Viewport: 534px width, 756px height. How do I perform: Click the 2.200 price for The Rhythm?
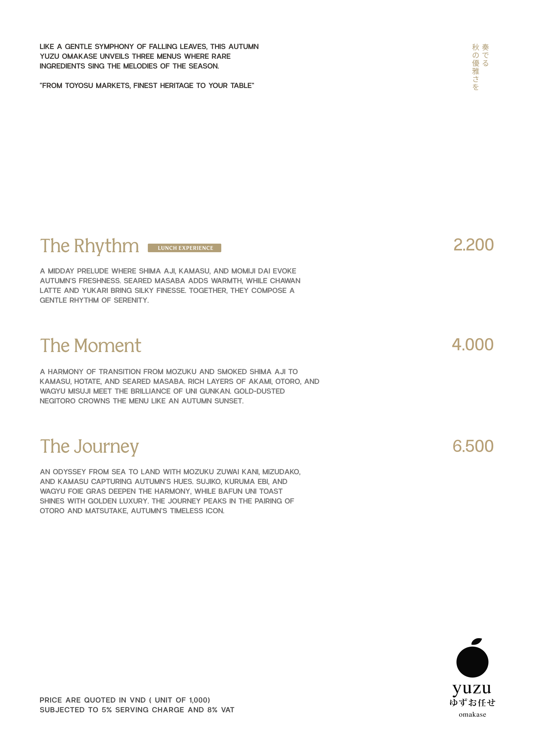click(473, 245)
